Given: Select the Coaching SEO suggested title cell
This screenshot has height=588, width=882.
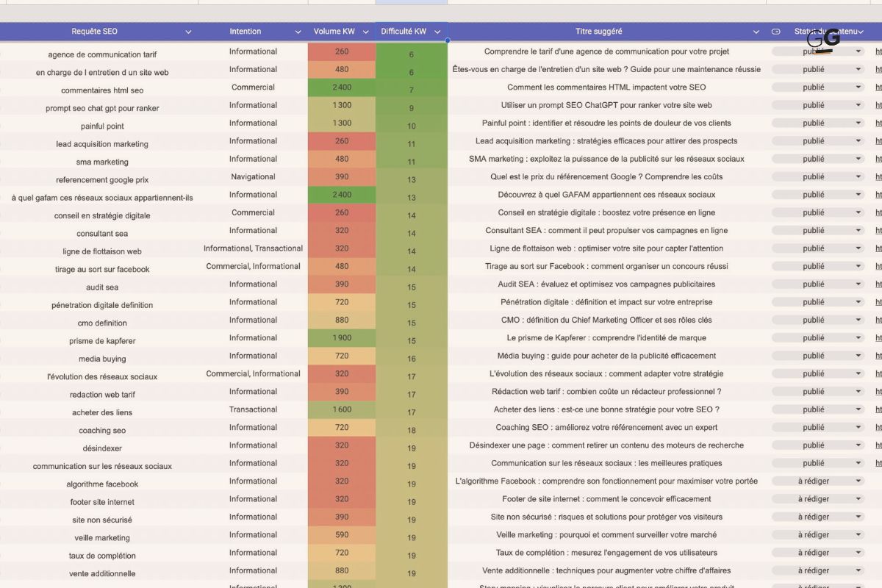Looking at the screenshot, I should click(606, 428).
